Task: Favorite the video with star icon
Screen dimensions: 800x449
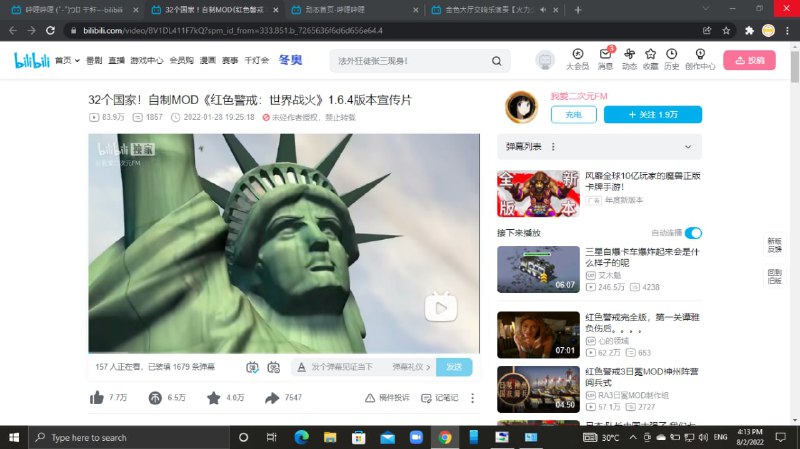Action: [213, 397]
